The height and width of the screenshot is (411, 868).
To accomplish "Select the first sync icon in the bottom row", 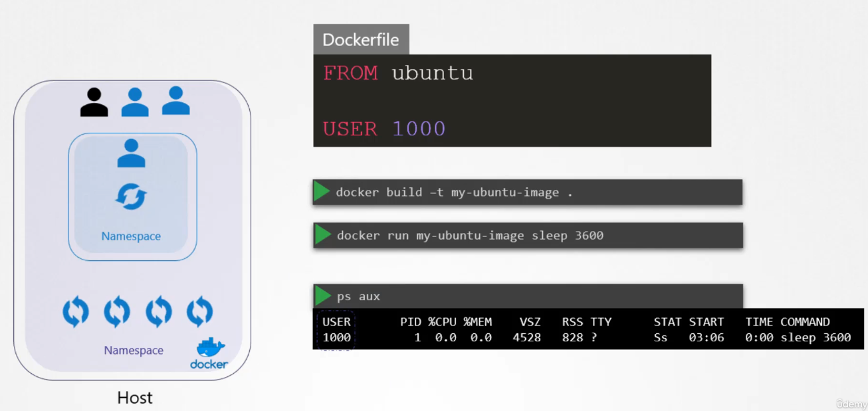I will point(75,312).
